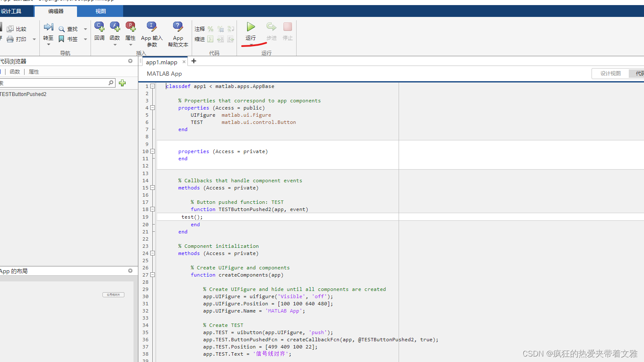644x362 pixels.
Task: Click the 停止 (Stop) icon
Action: pyautogui.click(x=288, y=27)
